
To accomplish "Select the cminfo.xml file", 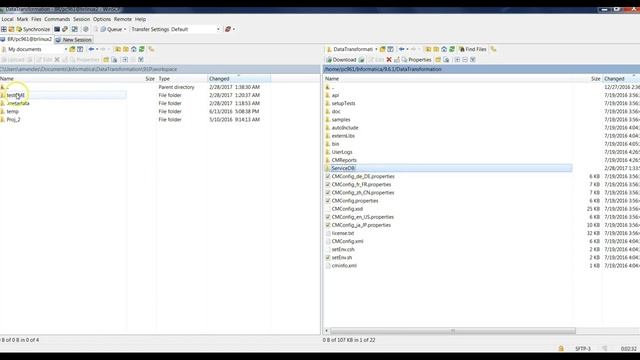I will coord(344,266).
